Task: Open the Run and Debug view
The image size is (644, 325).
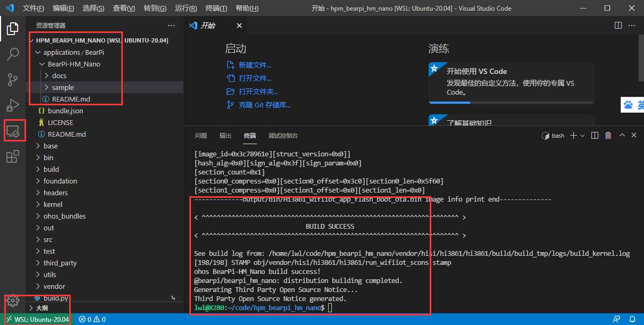Action: pos(13,105)
